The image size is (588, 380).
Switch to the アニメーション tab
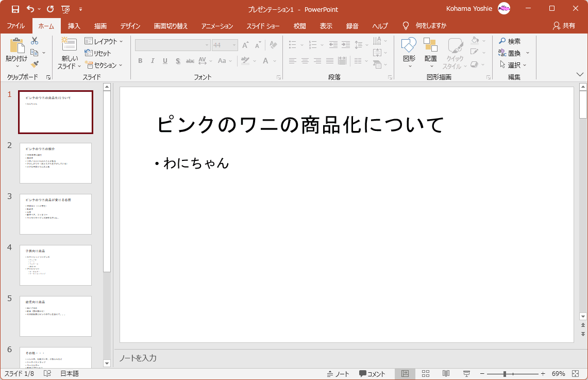(217, 26)
